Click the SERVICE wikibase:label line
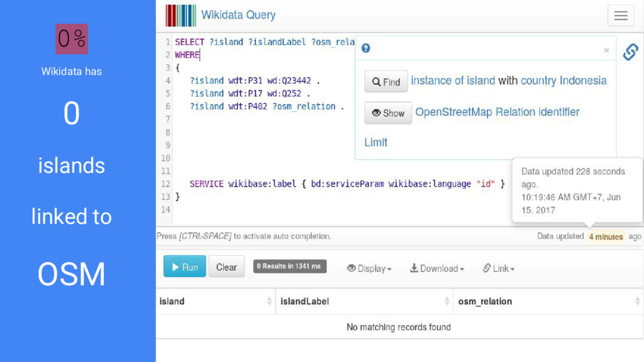Viewport: 644px width, 362px height. pos(347,184)
